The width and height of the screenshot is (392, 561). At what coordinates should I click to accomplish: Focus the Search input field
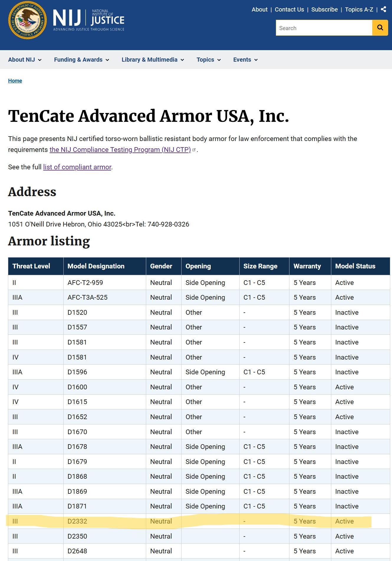pos(324,28)
